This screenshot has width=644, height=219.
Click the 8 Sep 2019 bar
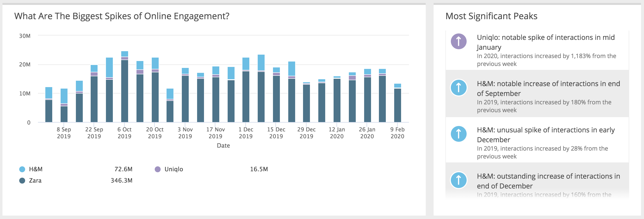click(x=64, y=105)
